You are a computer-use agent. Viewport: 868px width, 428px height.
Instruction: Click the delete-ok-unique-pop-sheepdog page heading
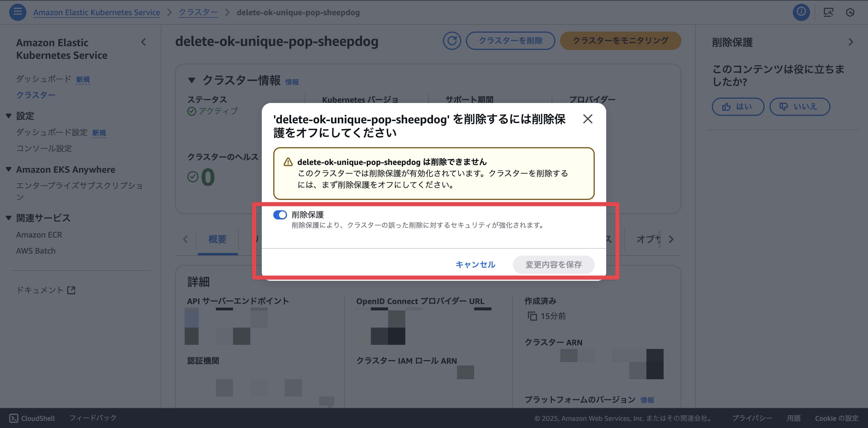coord(277,41)
